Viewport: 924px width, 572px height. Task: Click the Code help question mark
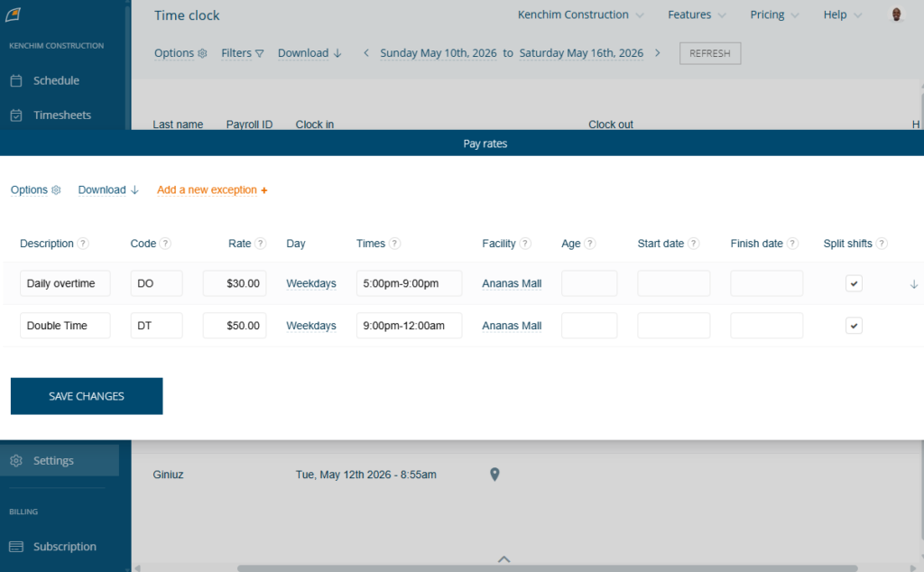[165, 244]
